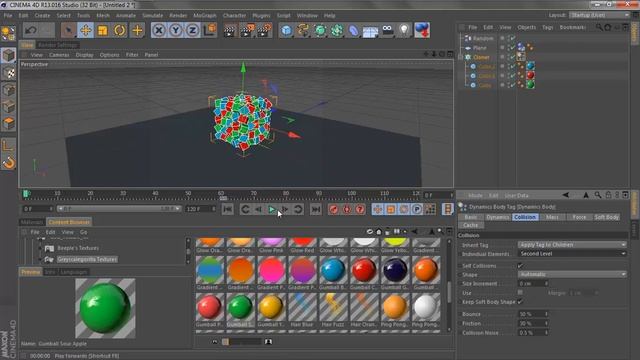Click the orange snap magnet icon

pyautogui.click(x=9, y=163)
